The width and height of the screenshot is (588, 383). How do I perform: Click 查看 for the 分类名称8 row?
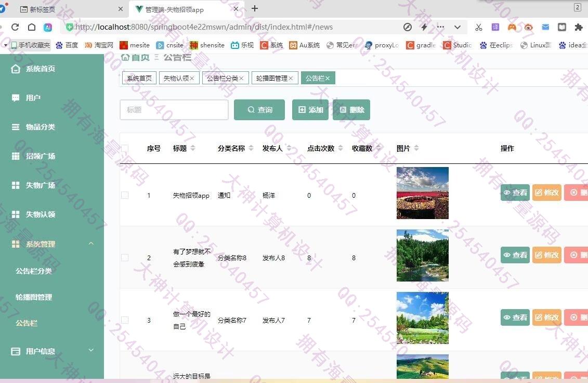point(515,255)
